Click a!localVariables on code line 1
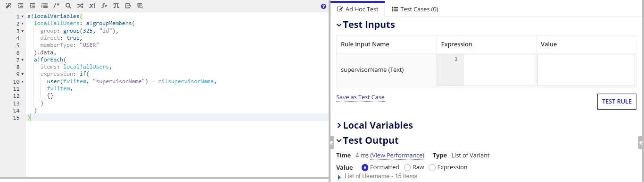Image resolution: width=644 pixels, height=182 pixels. click(53, 16)
